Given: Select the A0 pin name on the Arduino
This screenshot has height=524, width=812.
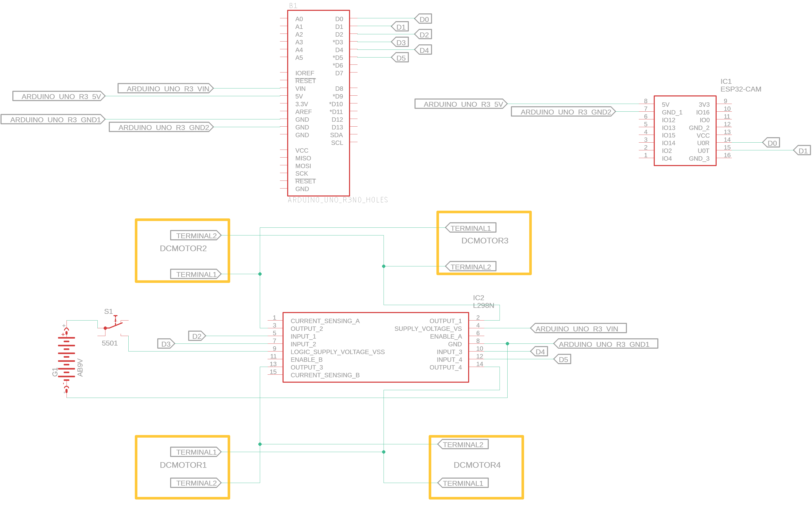Looking at the screenshot, I should coord(299,19).
